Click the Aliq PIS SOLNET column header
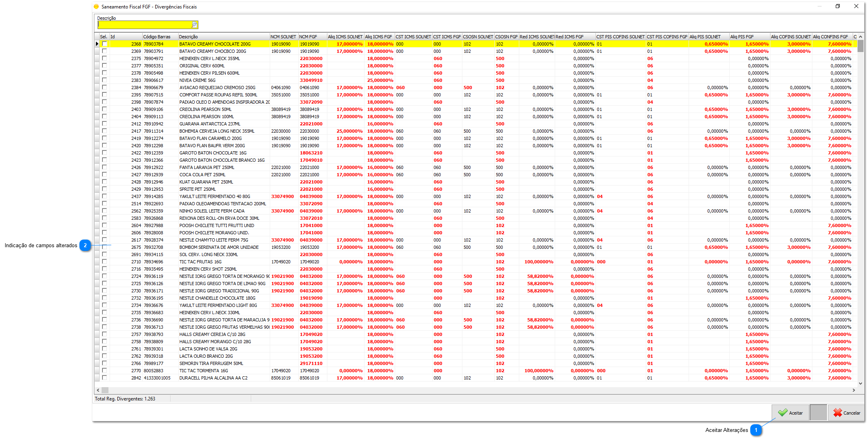Viewport: 868px width, 440px height. point(708,37)
